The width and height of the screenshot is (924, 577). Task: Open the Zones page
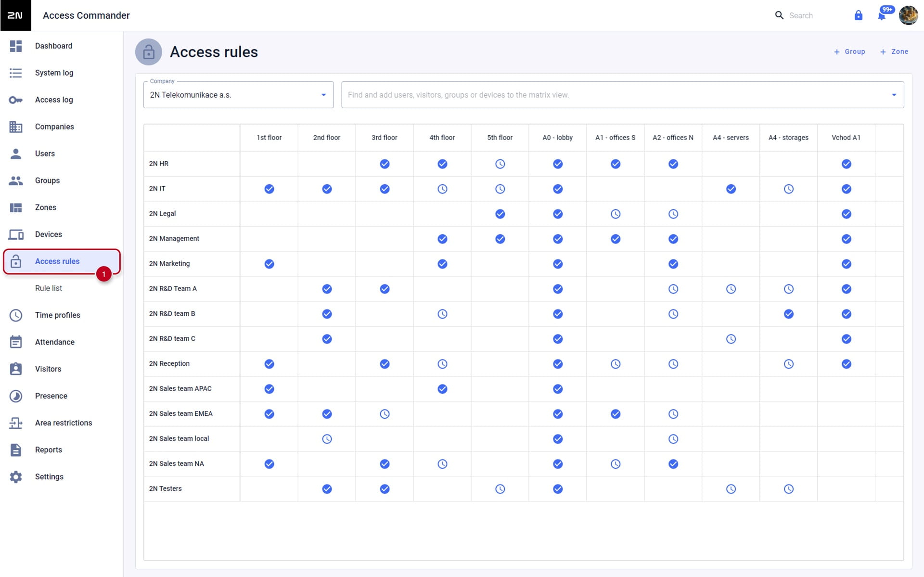pyautogui.click(x=46, y=207)
